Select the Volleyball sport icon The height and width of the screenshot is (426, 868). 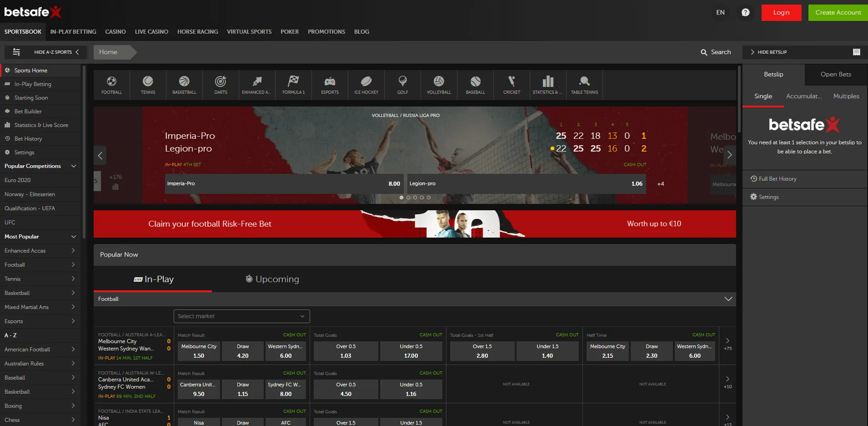439,85
